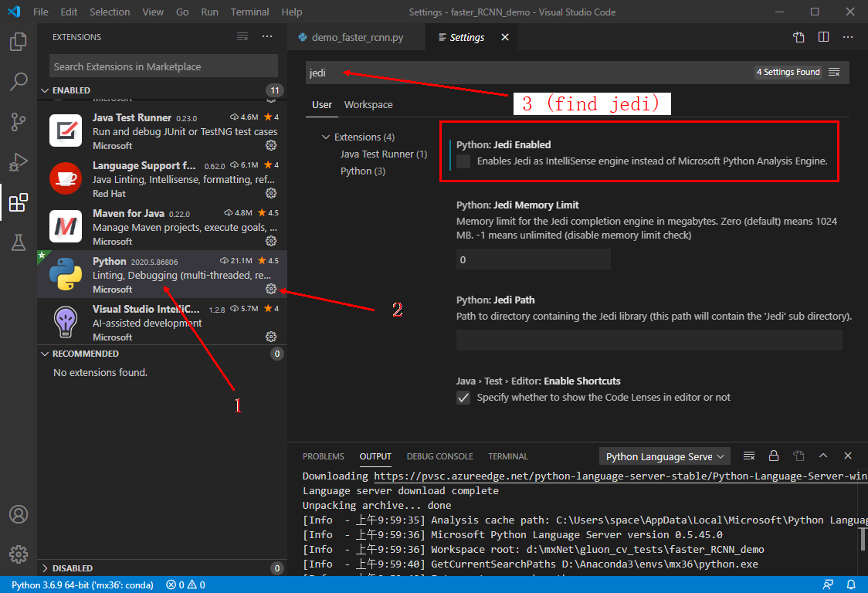Toggle auto-scroll lock in the Output panel
Screen dimensions: 868x593
coord(774,456)
